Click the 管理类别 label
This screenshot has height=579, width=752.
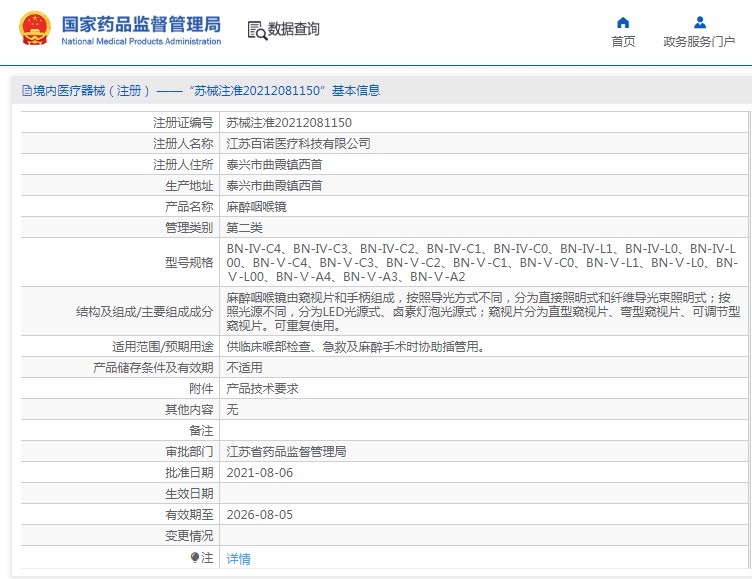pos(189,228)
